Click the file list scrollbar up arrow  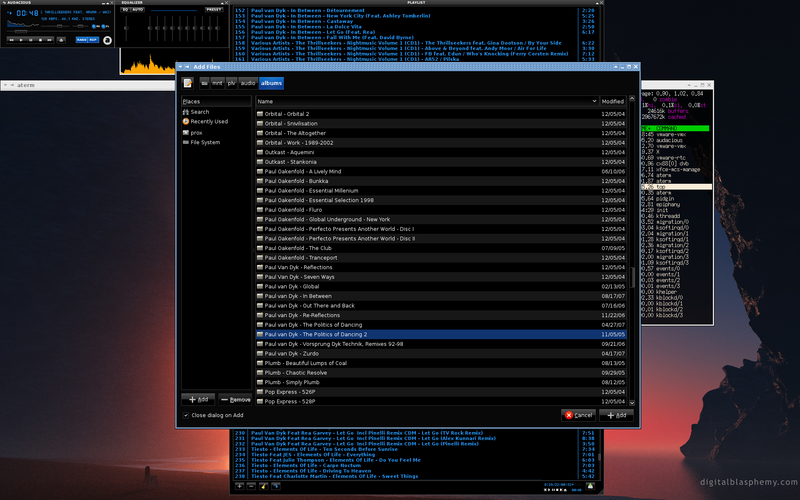coord(632,98)
